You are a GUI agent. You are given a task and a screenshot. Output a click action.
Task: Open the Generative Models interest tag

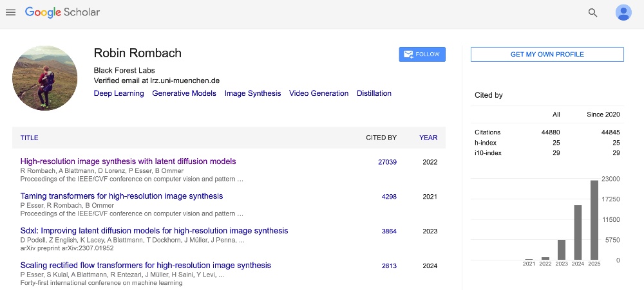(x=184, y=93)
